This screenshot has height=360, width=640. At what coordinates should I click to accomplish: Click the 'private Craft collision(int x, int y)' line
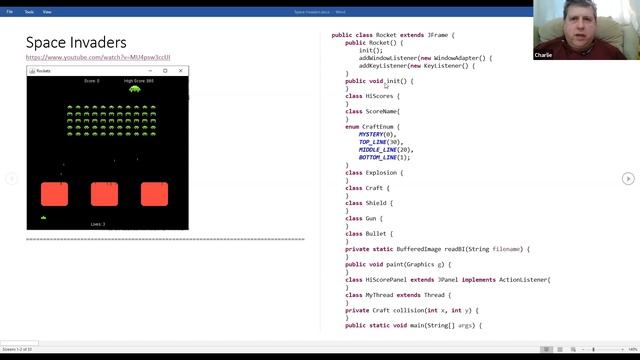pos(412,311)
